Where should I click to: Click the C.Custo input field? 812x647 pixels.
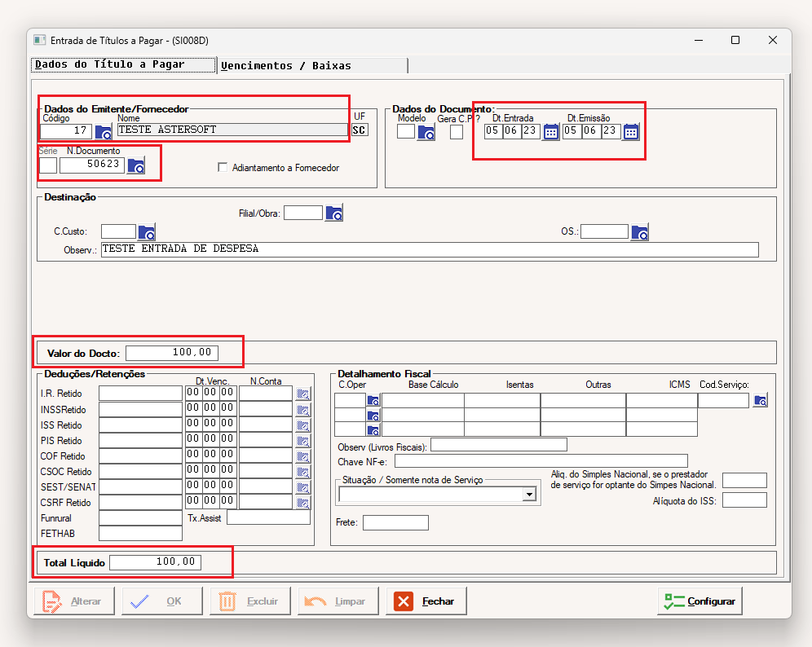118,231
